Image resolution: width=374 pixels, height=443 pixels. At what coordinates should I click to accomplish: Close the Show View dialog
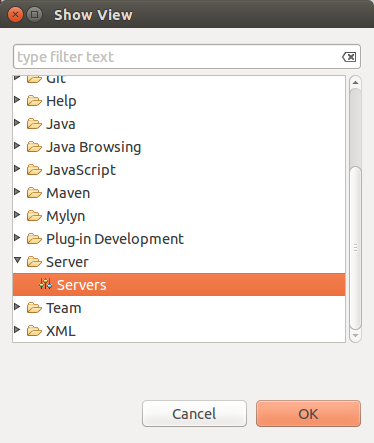pyautogui.click(x=15, y=15)
